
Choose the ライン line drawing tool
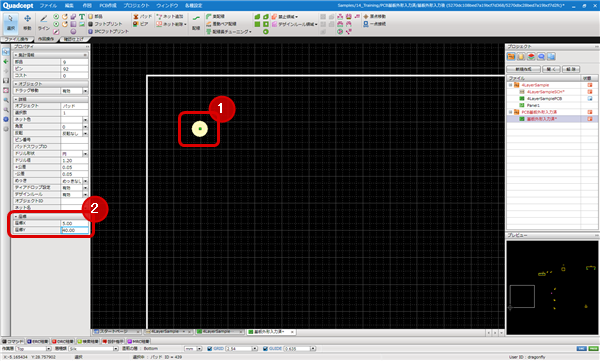(x=44, y=23)
